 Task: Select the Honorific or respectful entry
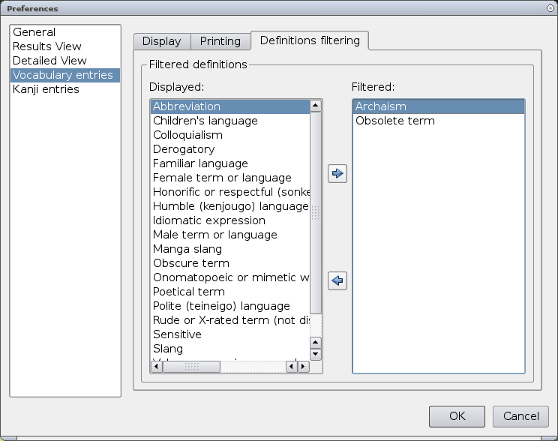click(230, 192)
